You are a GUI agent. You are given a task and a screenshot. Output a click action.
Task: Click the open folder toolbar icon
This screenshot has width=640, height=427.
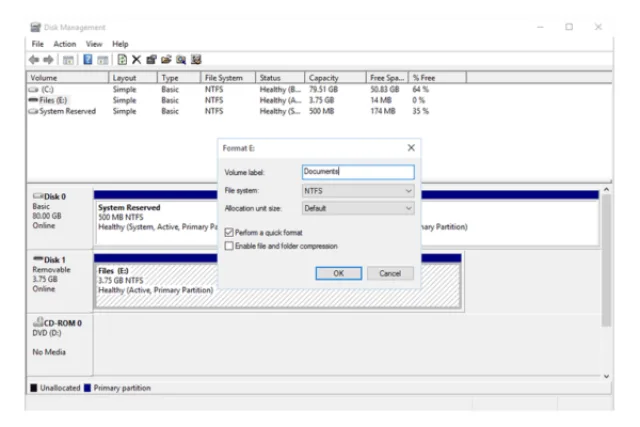point(166,60)
